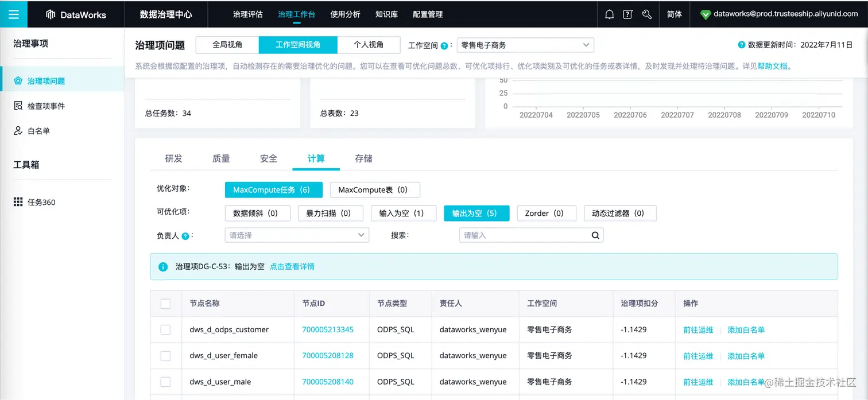Switch to the 质量 tab
Image resolution: width=868 pixels, height=400 pixels.
pos(221,158)
